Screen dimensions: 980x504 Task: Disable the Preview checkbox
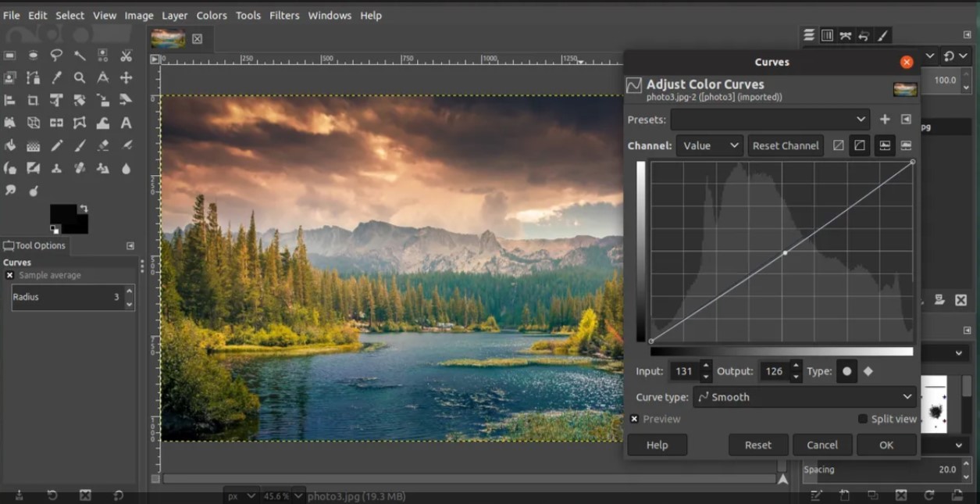pyautogui.click(x=634, y=420)
